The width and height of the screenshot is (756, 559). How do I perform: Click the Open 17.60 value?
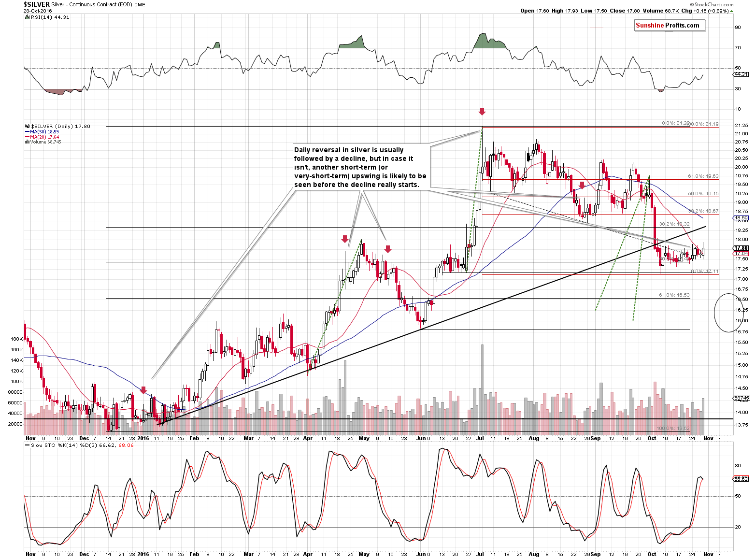coord(534,11)
